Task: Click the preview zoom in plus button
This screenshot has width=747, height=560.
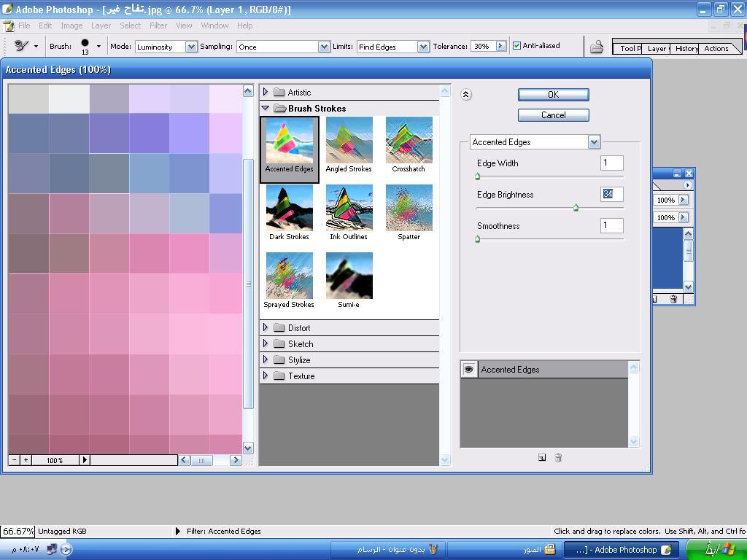Action: click(x=26, y=460)
